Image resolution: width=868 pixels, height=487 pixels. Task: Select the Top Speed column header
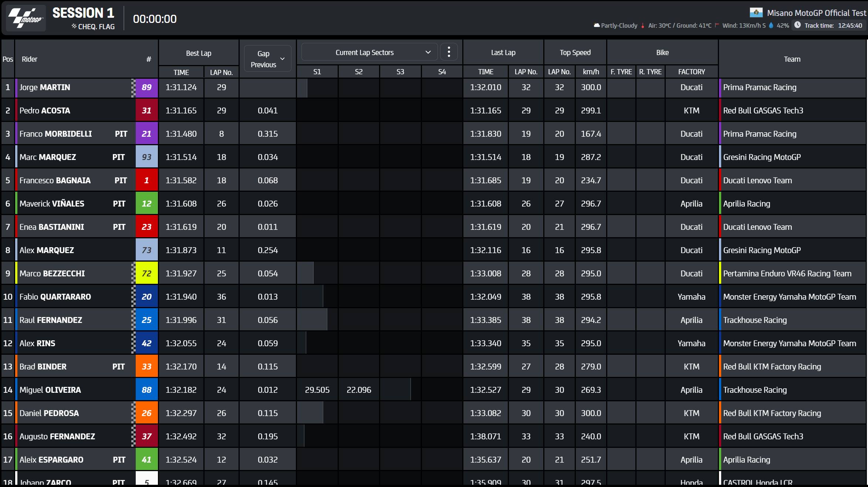tap(575, 52)
